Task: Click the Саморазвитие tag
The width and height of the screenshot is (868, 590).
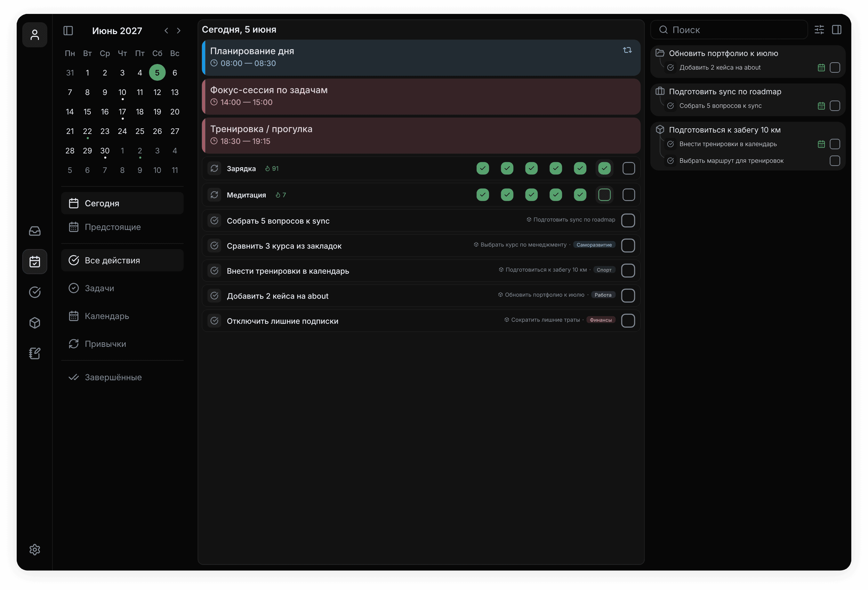Action: [594, 245]
